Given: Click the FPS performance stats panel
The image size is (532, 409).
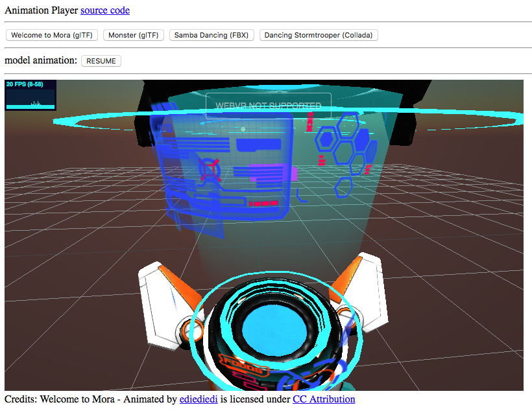Looking at the screenshot, I should (x=30, y=94).
